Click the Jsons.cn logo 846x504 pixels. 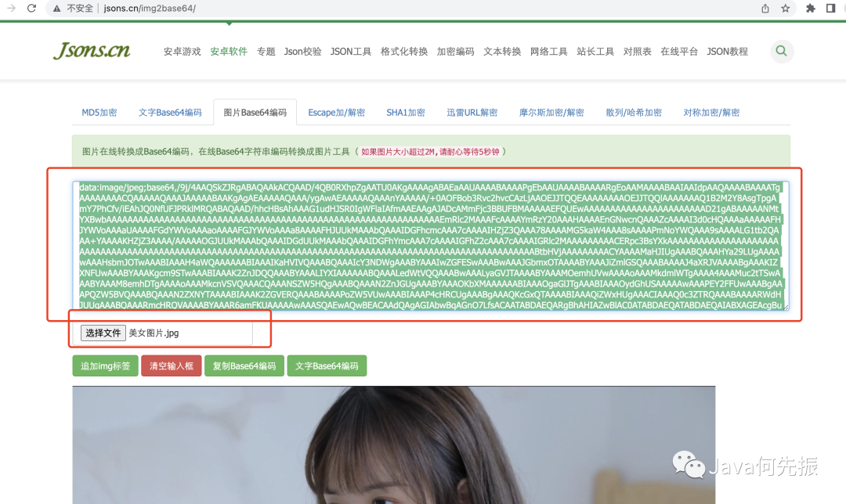92,50
